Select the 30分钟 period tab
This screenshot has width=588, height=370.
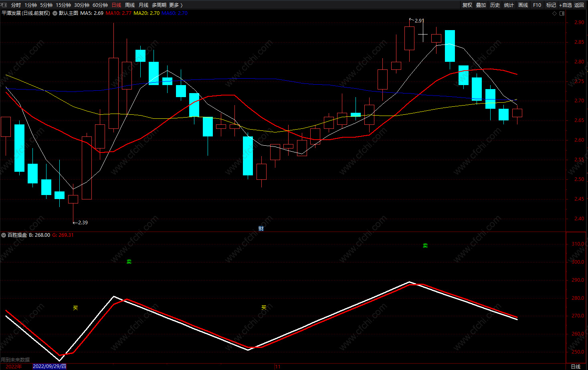point(82,5)
